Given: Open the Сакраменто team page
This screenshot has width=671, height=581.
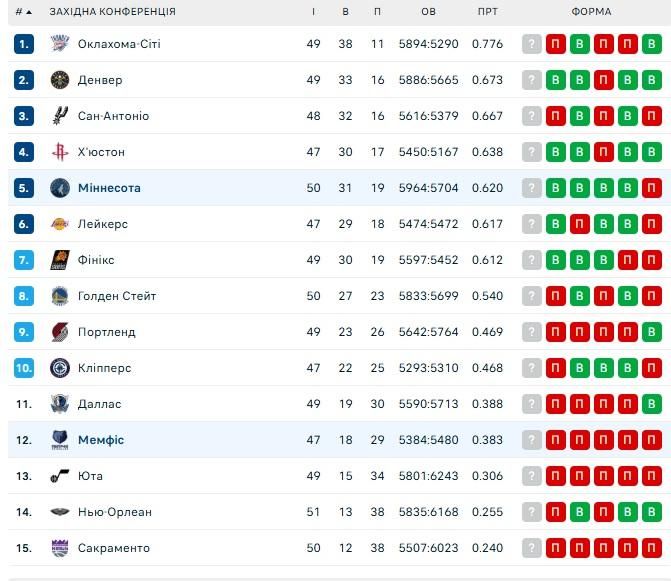Looking at the screenshot, I should tap(113, 548).
